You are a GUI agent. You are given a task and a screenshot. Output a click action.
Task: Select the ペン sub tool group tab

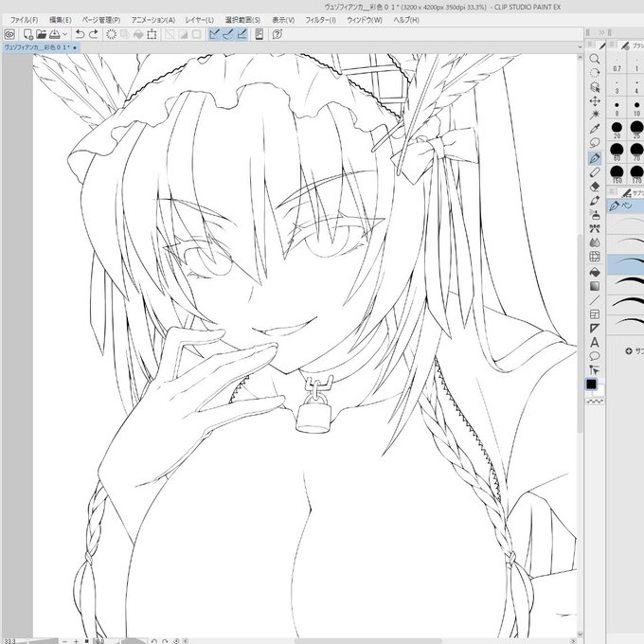625,206
